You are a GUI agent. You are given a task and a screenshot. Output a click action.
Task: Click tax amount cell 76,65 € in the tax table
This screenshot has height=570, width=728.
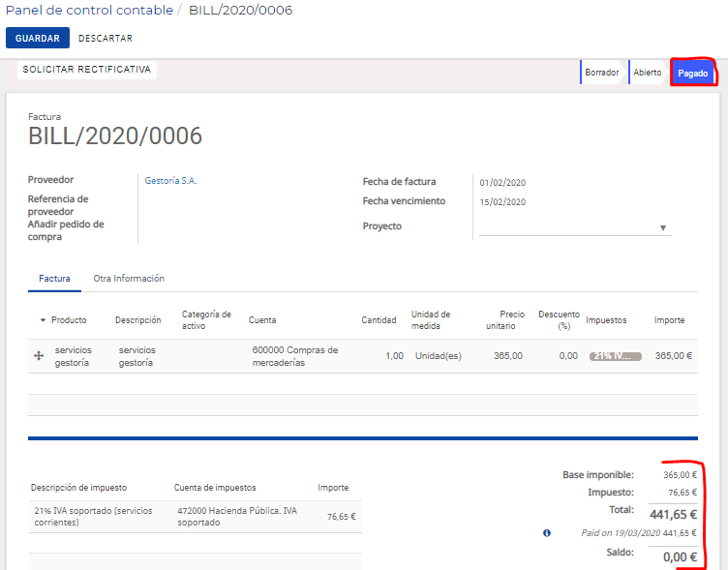(x=341, y=517)
